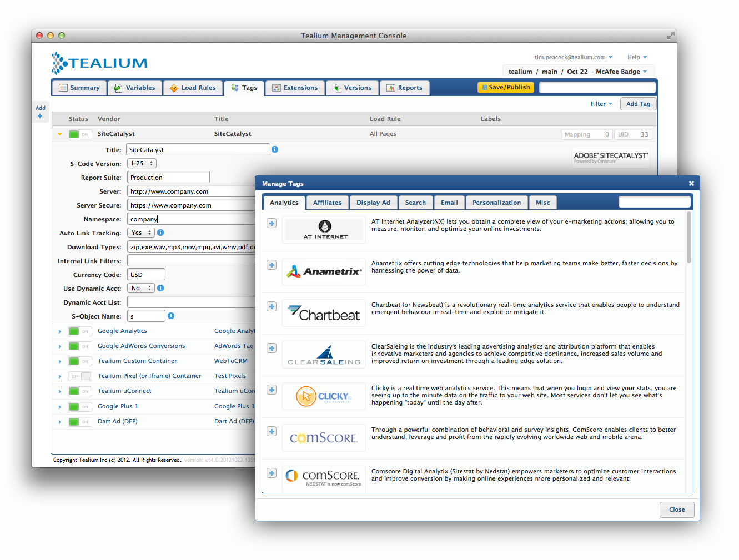Expand the Google AdWords Conversions row
Viewport: 739px width, 560px height.
60,346
